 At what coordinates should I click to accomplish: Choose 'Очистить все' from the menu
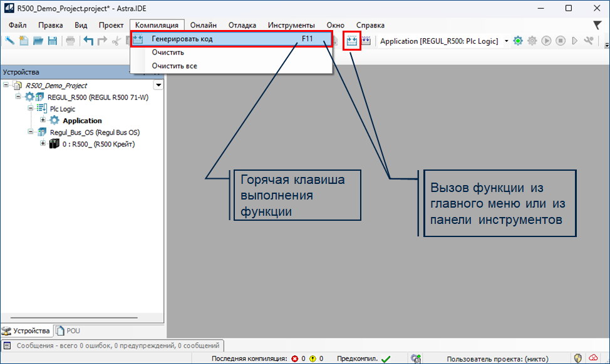pyautogui.click(x=170, y=65)
